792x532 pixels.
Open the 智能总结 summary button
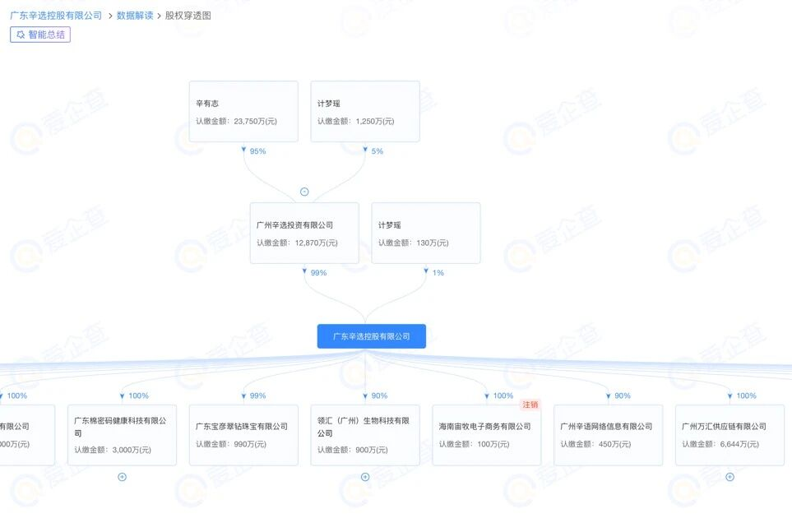40,35
